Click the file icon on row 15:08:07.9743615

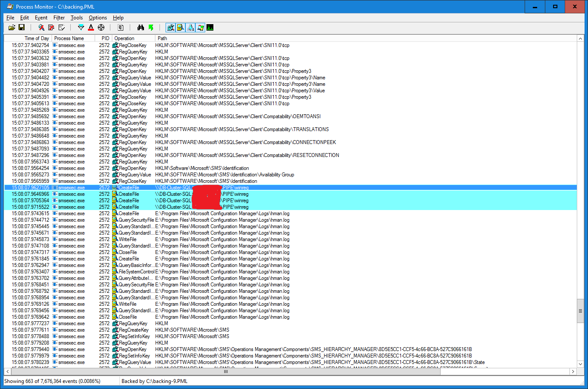click(x=115, y=213)
